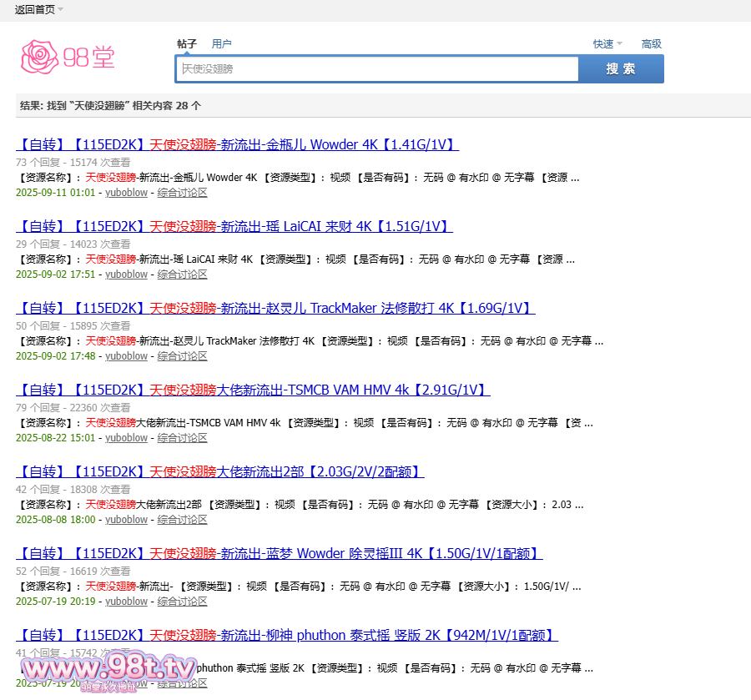
Task: Open the TSMCB VAM HMV 4k result
Action: 252,390
